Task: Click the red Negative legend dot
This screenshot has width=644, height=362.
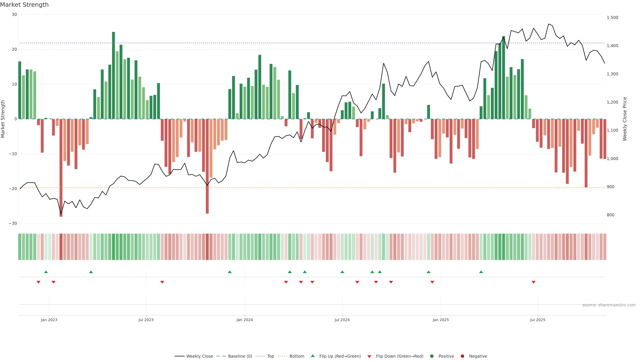Action: pos(462,356)
